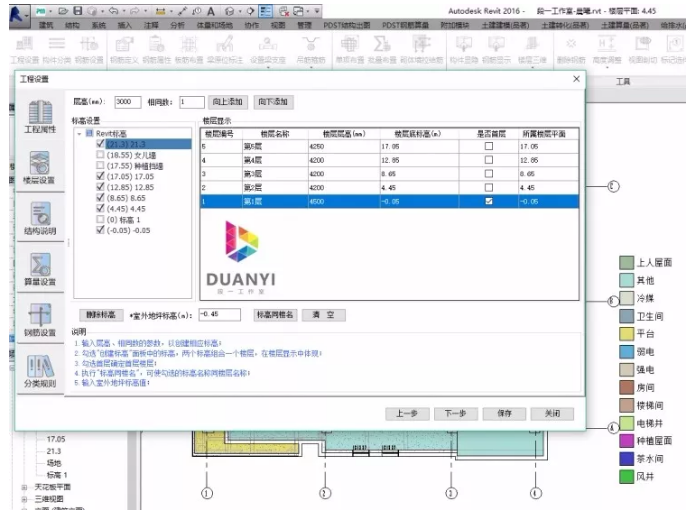Open the Undo history dropdown arrow
Viewport: 693px width, 513px height.
point(124,11)
